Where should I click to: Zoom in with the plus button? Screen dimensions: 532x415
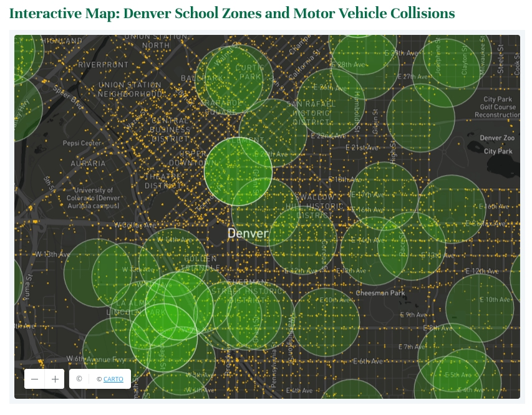[55, 379]
